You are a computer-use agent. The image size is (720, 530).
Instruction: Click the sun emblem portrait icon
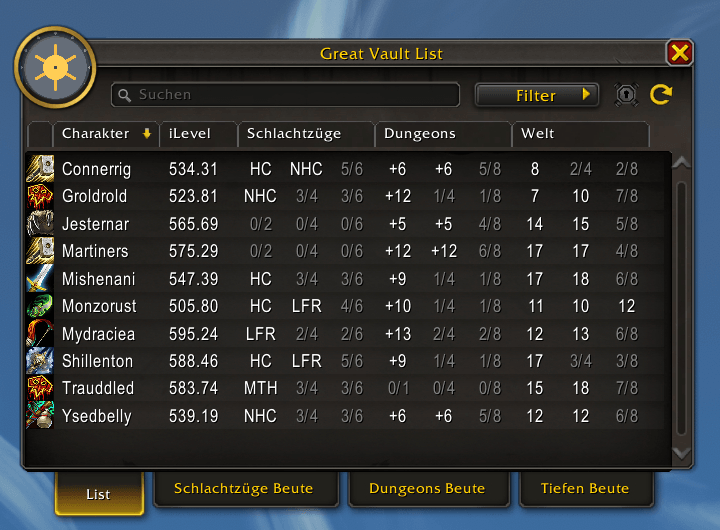click(x=55, y=68)
